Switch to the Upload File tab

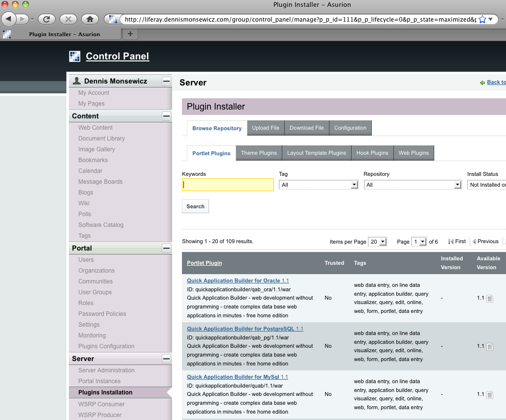click(x=266, y=128)
